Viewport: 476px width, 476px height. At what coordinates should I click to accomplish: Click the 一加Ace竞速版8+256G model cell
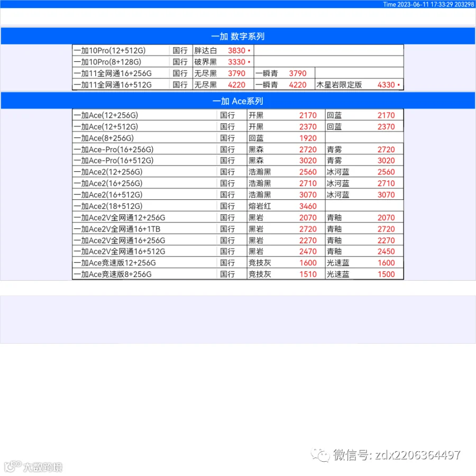[144, 274]
